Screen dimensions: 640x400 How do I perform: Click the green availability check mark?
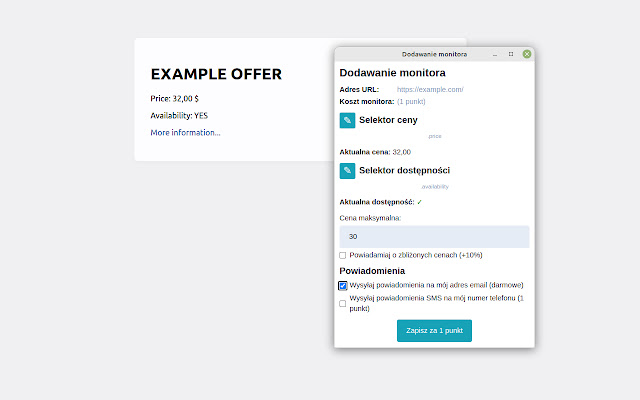point(420,202)
